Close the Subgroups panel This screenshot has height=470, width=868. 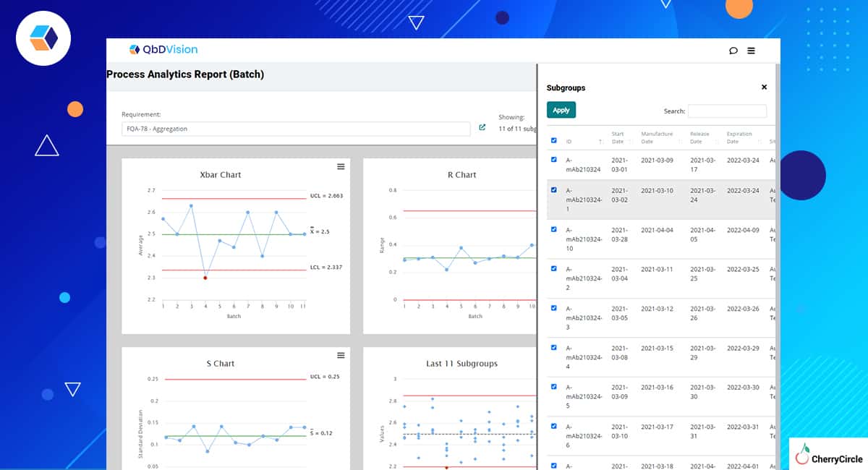click(x=764, y=87)
